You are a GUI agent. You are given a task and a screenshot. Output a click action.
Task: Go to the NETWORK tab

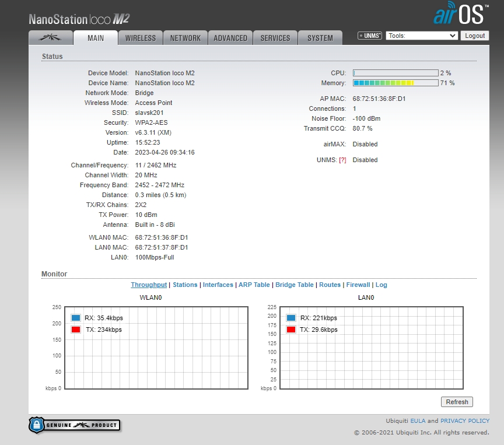pyautogui.click(x=185, y=38)
